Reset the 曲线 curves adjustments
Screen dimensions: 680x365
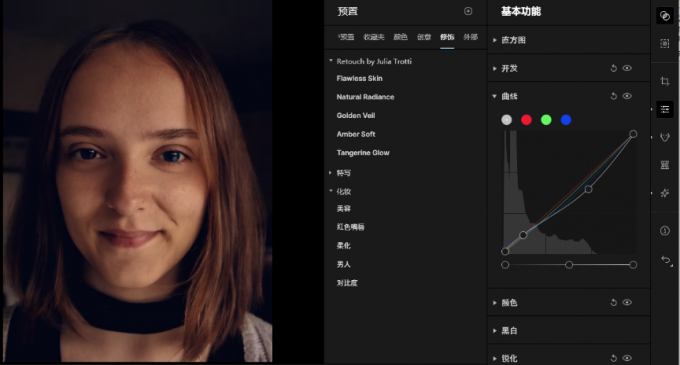[613, 96]
